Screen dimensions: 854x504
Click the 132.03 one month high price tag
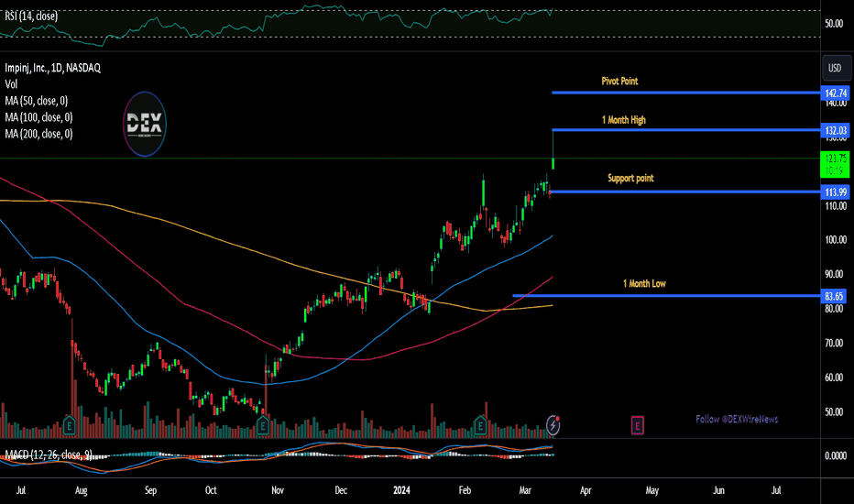[836, 130]
